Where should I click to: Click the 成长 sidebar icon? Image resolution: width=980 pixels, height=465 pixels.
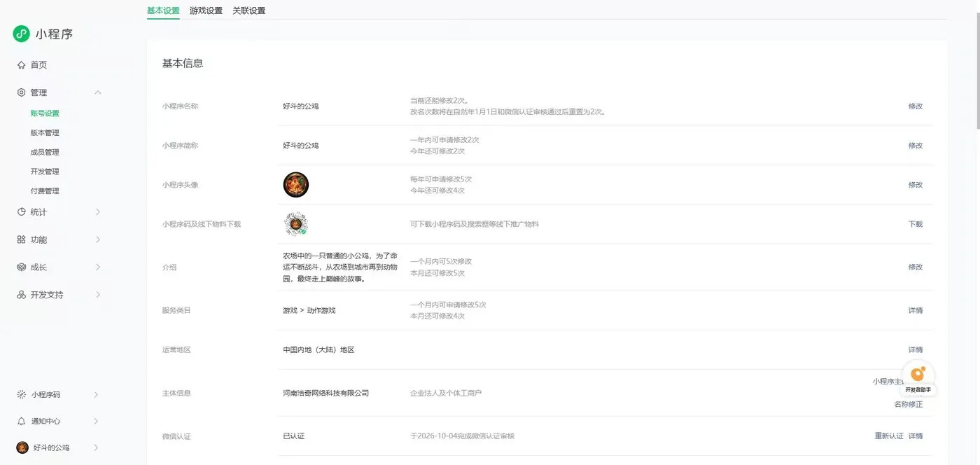21,267
